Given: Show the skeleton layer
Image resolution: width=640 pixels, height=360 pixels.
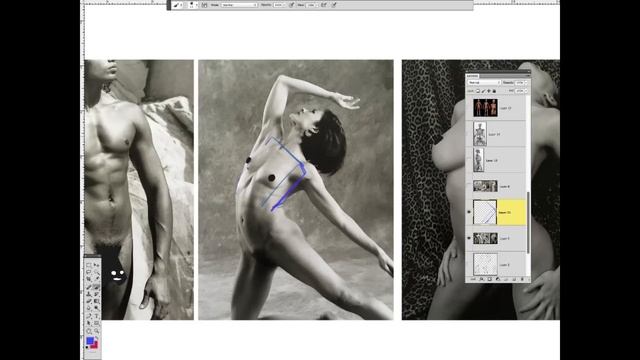Looking at the screenshot, I should click(469, 134).
